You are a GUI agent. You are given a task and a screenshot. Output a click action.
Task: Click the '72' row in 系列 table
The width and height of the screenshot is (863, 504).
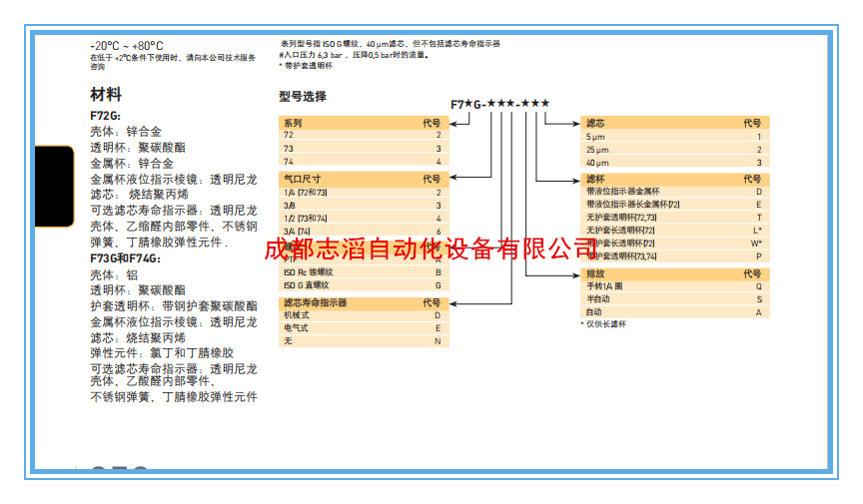point(364,135)
